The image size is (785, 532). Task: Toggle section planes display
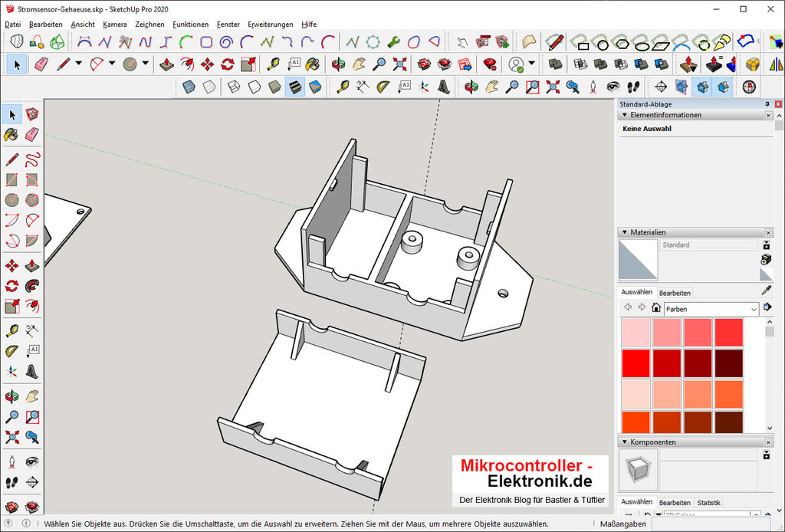coord(701,87)
